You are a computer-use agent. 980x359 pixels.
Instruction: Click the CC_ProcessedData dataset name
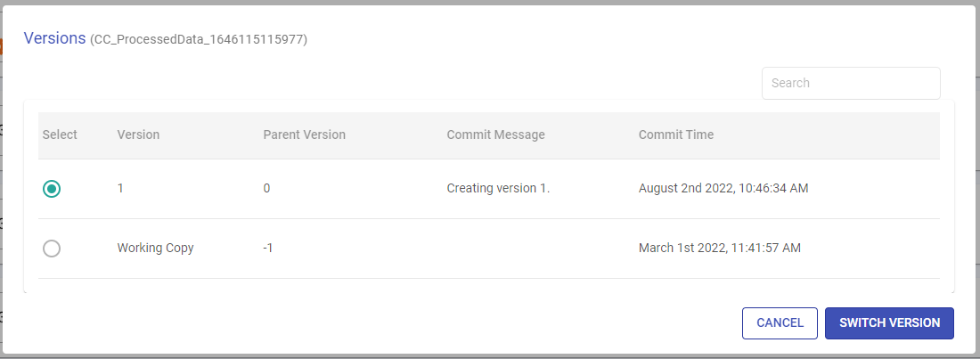click(x=199, y=40)
